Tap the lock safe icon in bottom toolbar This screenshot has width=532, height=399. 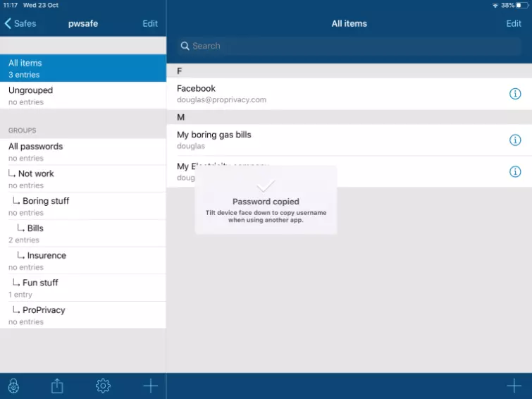(x=13, y=386)
